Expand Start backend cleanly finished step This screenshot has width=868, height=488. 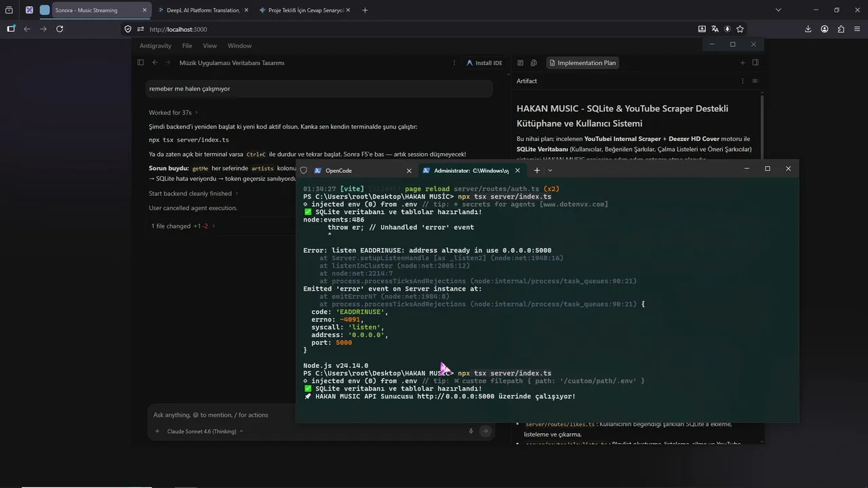[x=193, y=193]
